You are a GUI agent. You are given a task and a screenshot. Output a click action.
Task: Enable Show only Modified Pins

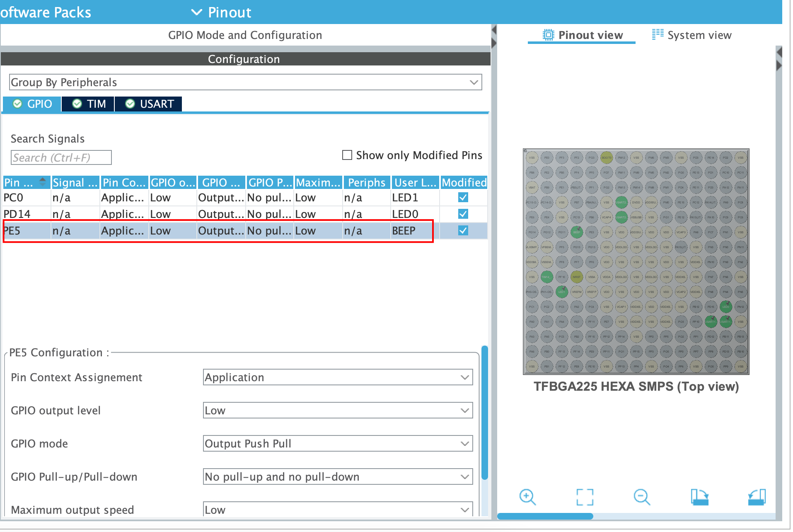[347, 155]
